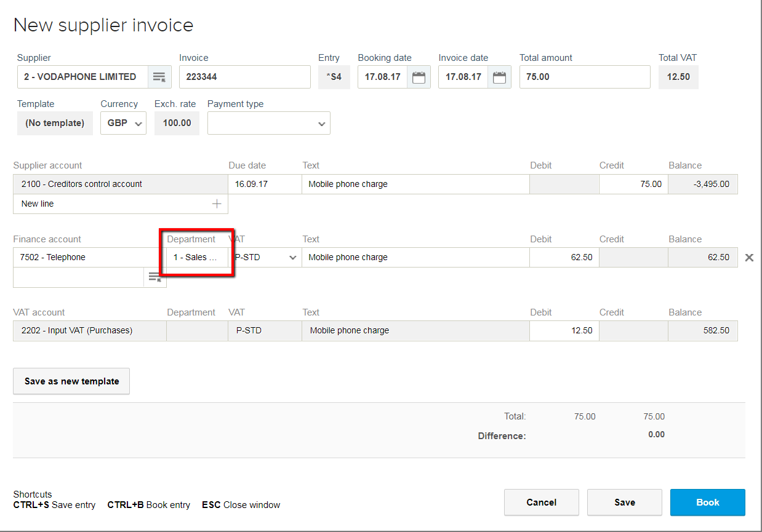Edit the finance line Debit amount 62.50

coord(563,258)
